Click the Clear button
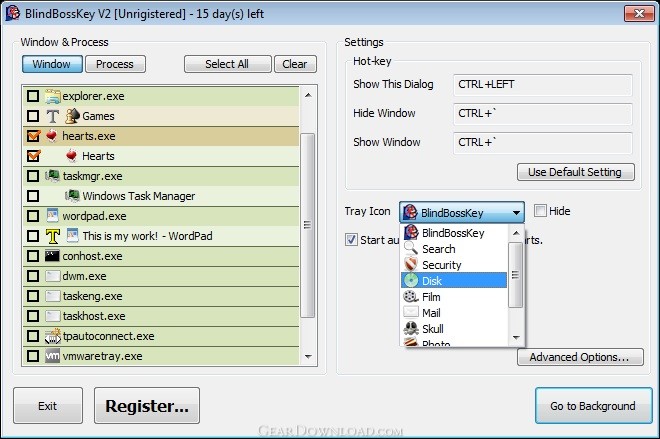660x439 pixels. [295, 64]
